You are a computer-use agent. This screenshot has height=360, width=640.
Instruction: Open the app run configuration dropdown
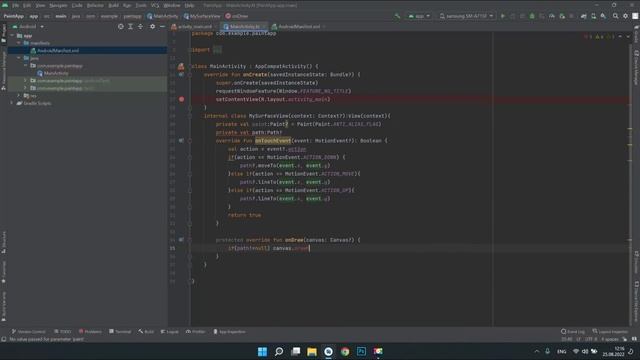click(x=419, y=16)
